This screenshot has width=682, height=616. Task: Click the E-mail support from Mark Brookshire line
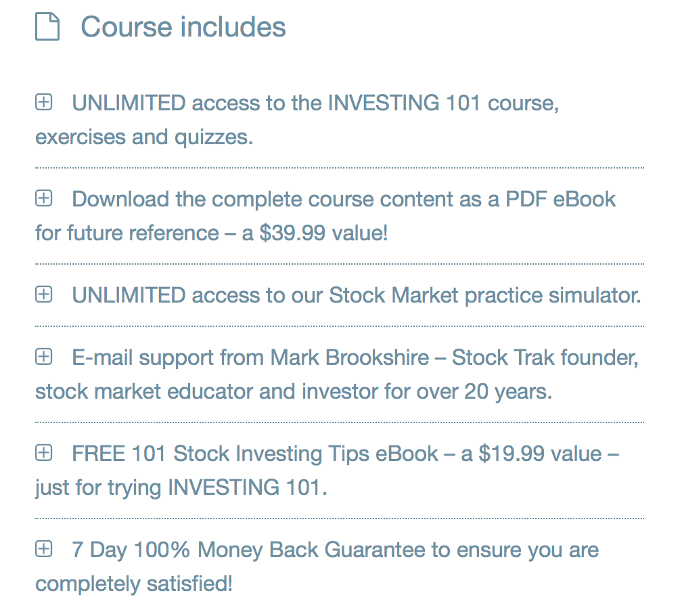(x=355, y=358)
